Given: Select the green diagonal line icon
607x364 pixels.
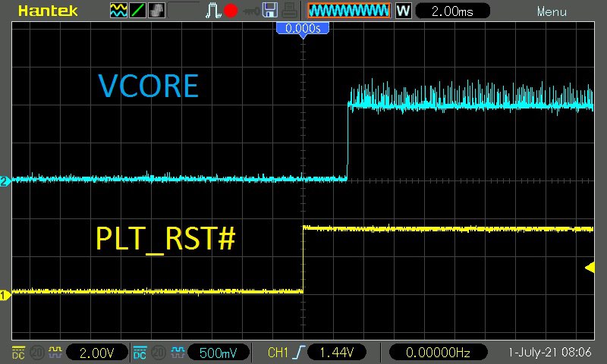Looking at the screenshot, I should click(137, 11).
